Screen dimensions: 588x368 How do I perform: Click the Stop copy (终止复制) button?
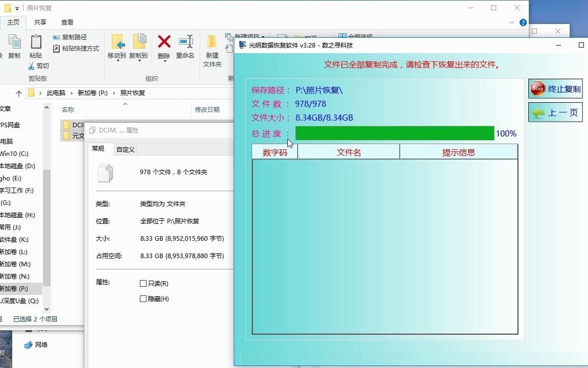click(x=555, y=89)
